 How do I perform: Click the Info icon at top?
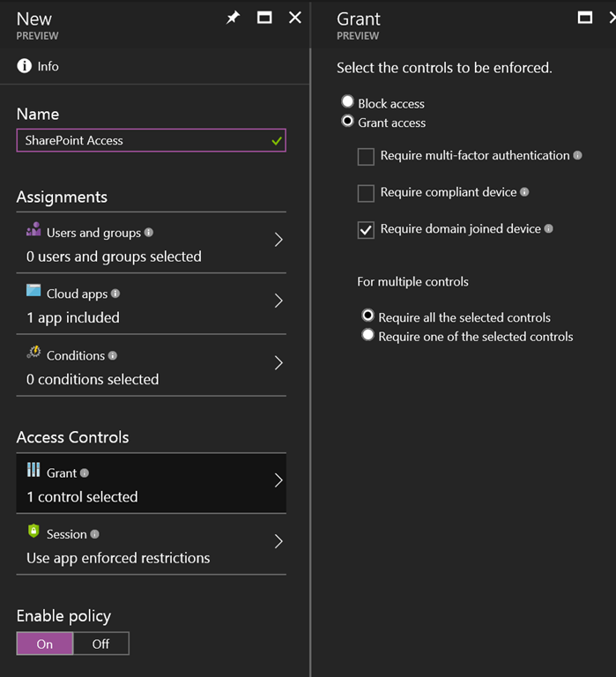pyautogui.click(x=25, y=66)
